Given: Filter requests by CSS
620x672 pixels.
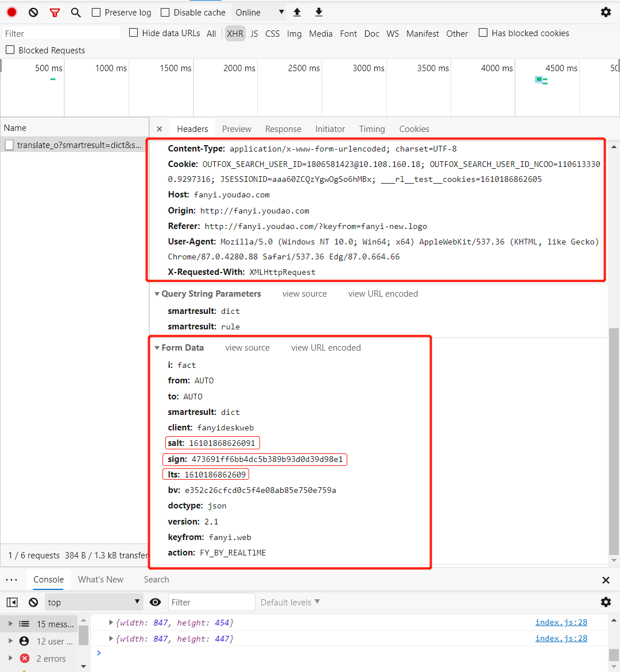Looking at the screenshot, I should 272,33.
